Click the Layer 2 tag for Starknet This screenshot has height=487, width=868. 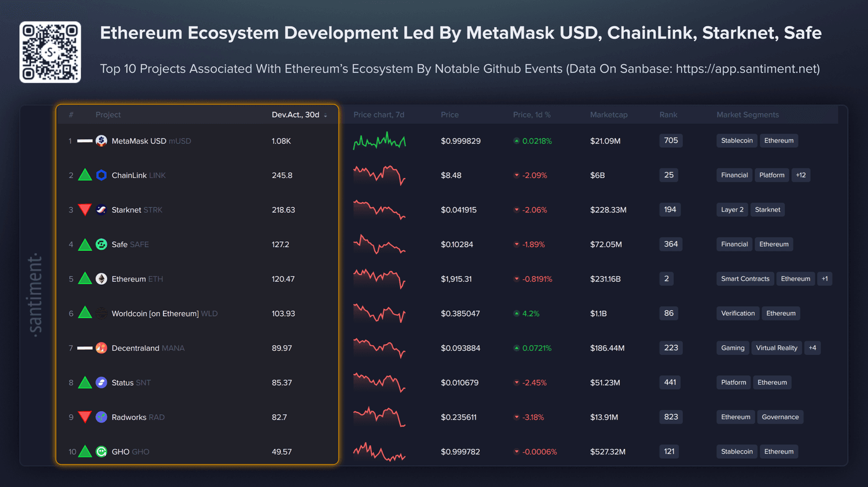click(x=732, y=210)
